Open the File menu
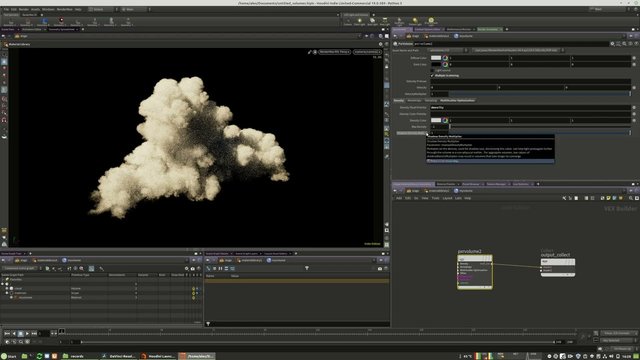Image resolution: width=640 pixels, height=360 pixels. [x=6, y=9]
